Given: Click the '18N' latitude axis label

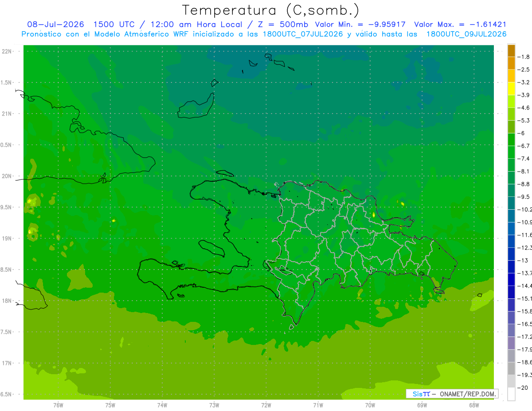Looking at the screenshot, I should click(8, 301).
